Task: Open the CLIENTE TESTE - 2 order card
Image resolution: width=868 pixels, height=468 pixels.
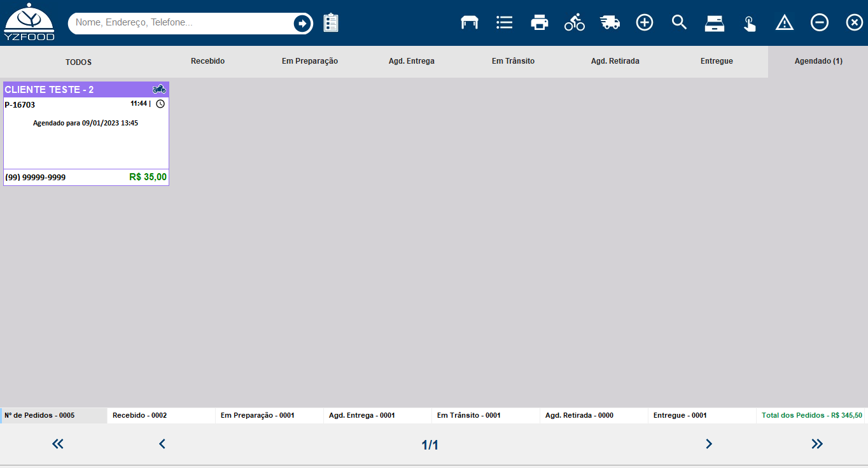Action: point(86,134)
